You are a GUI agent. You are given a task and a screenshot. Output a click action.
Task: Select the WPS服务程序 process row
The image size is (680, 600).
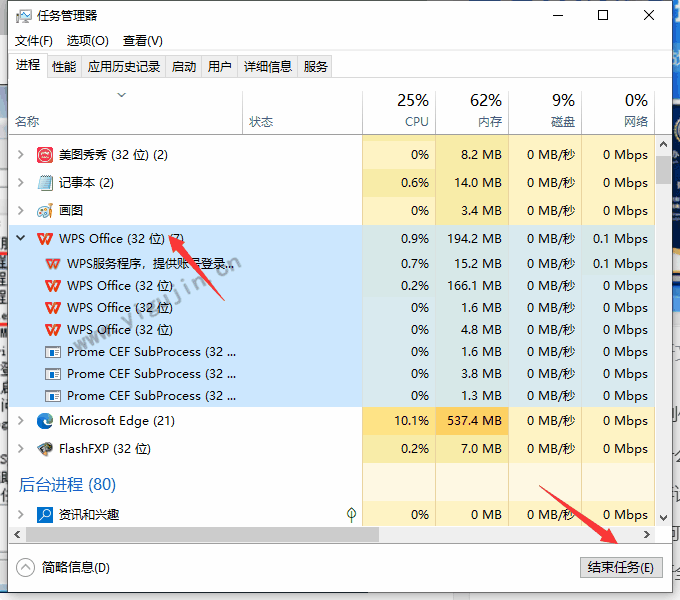tap(332, 264)
